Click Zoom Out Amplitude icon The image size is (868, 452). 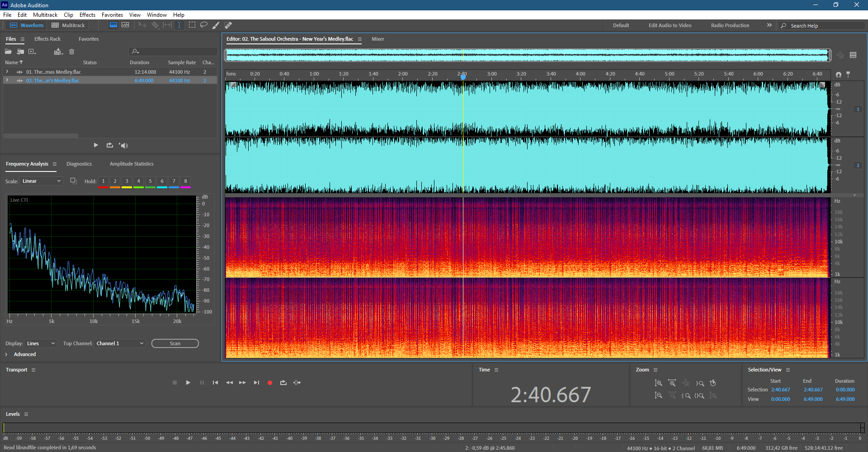click(x=658, y=395)
